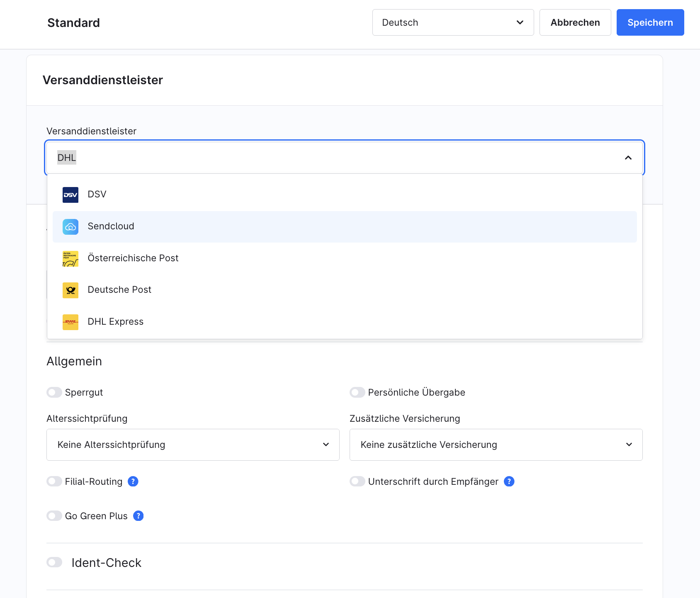Show help for Unterschrift durch Empfänger
Viewport: 700px width, 598px height.
click(x=509, y=481)
